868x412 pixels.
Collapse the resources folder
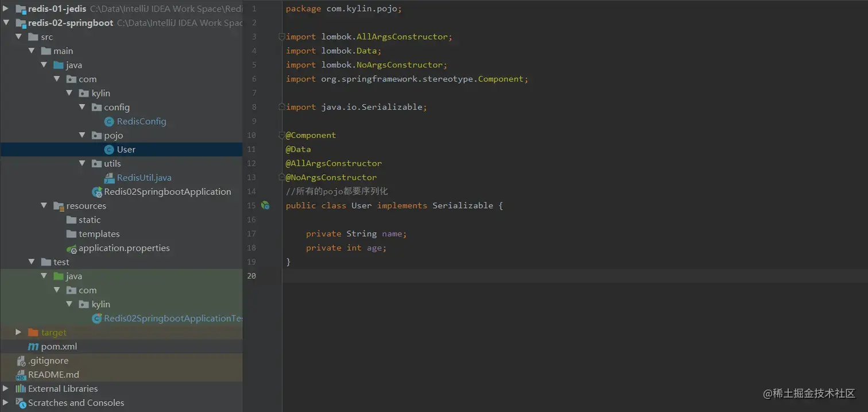(x=44, y=206)
